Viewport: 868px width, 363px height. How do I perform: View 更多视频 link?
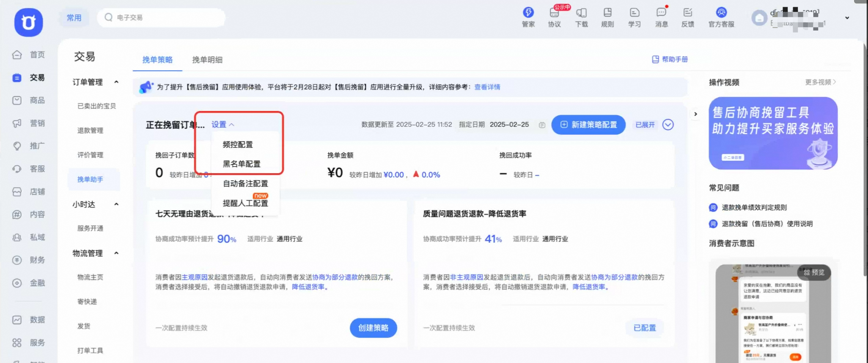tap(820, 82)
